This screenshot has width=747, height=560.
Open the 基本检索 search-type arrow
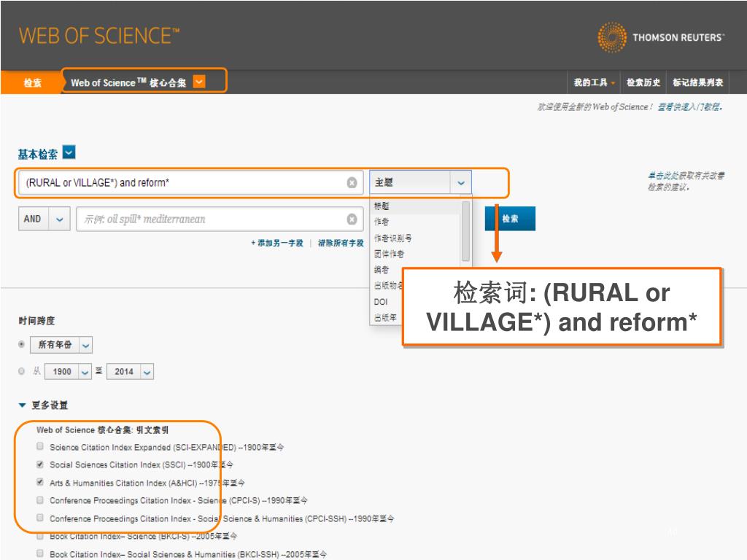[x=69, y=152]
